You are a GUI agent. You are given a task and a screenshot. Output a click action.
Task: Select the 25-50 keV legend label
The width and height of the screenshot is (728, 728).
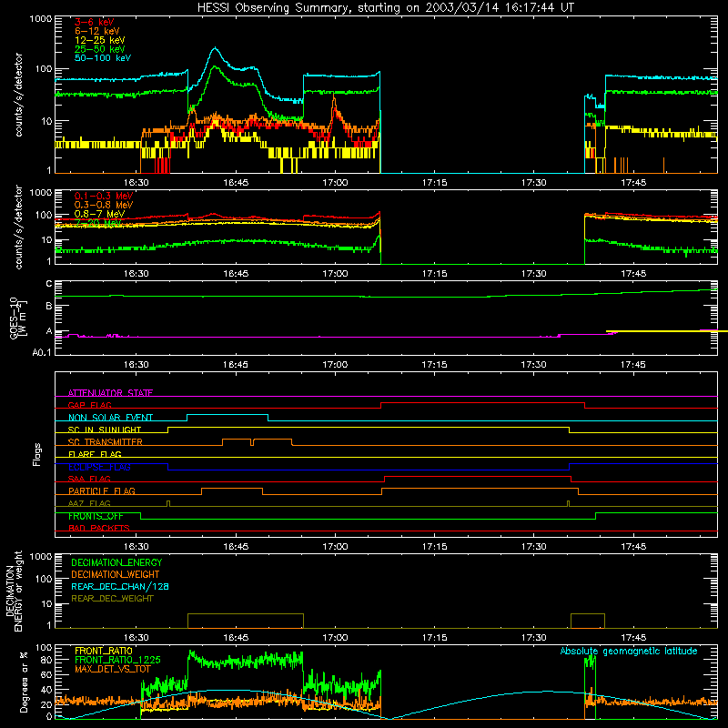click(x=99, y=49)
